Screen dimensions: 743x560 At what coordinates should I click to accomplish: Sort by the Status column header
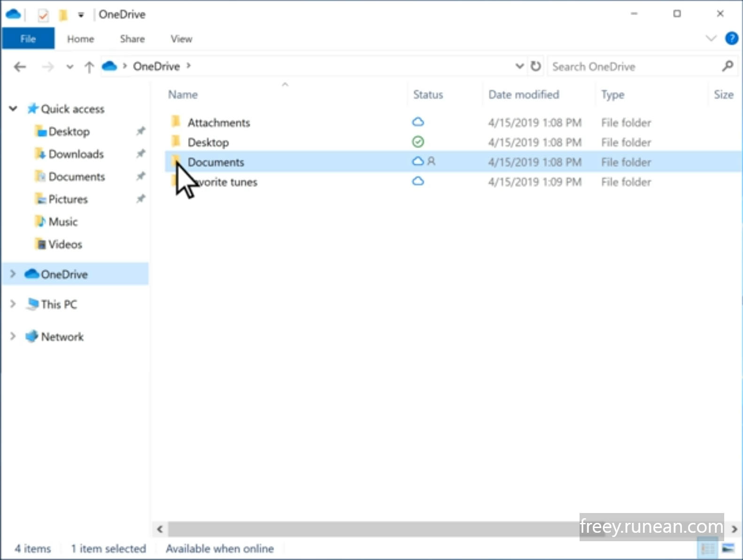pyautogui.click(x=428, y=94)
